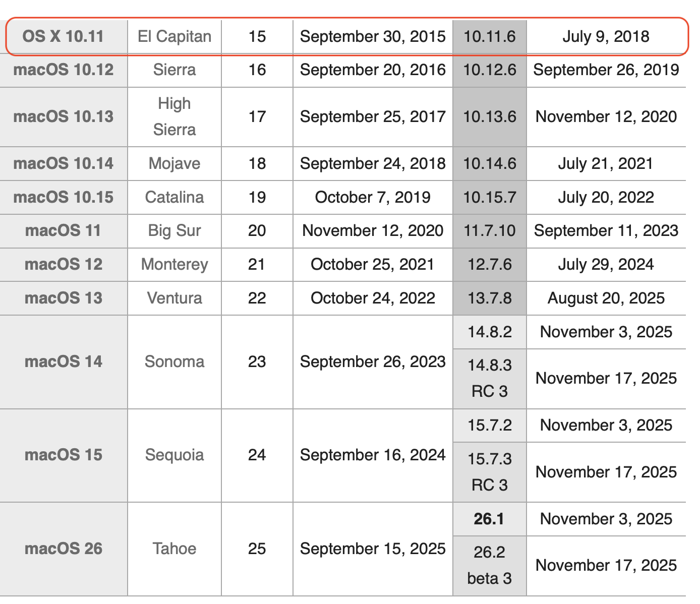This screenshot has height=604, width=700.
Task: Click the macOS 15 row header
Action: 64,455
